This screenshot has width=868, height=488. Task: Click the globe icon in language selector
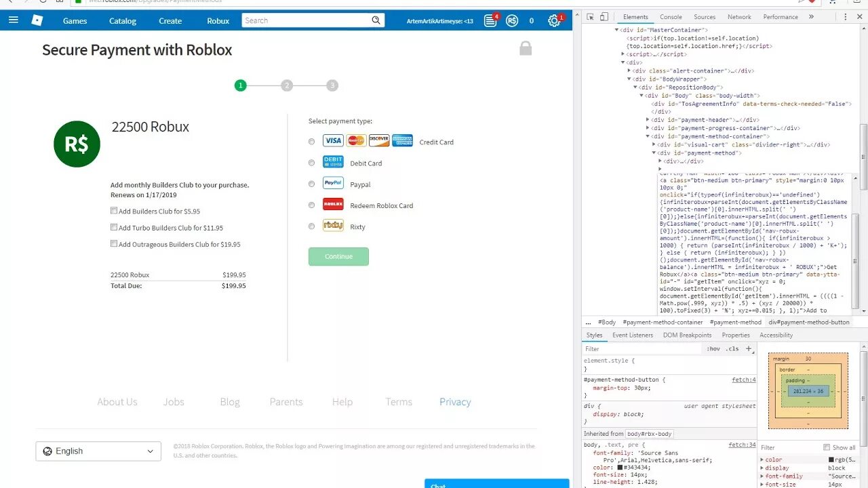pyautogui.click(x=47, y=451)
